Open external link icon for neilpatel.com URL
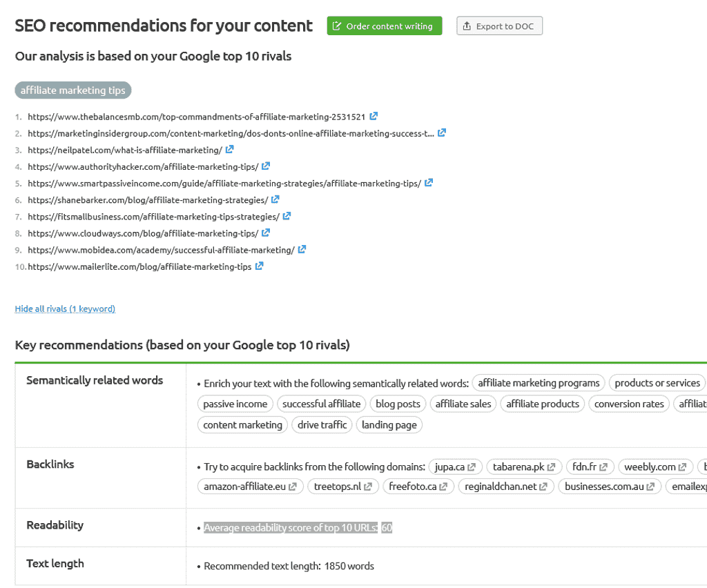Viewport: 707px width, 588px height. point(229,149)
